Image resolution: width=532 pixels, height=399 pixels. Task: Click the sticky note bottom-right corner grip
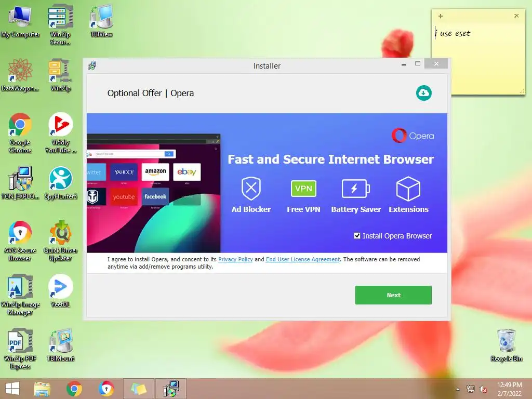[x=522, y=91]
